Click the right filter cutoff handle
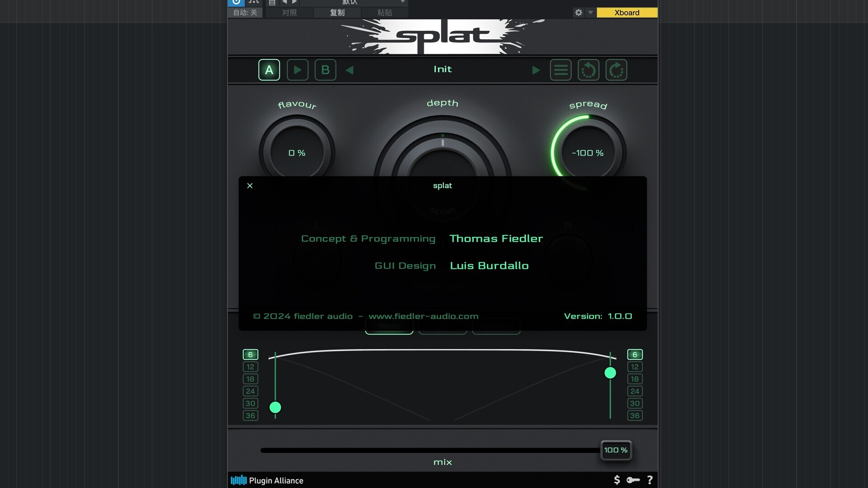 (x=610, y=373)
